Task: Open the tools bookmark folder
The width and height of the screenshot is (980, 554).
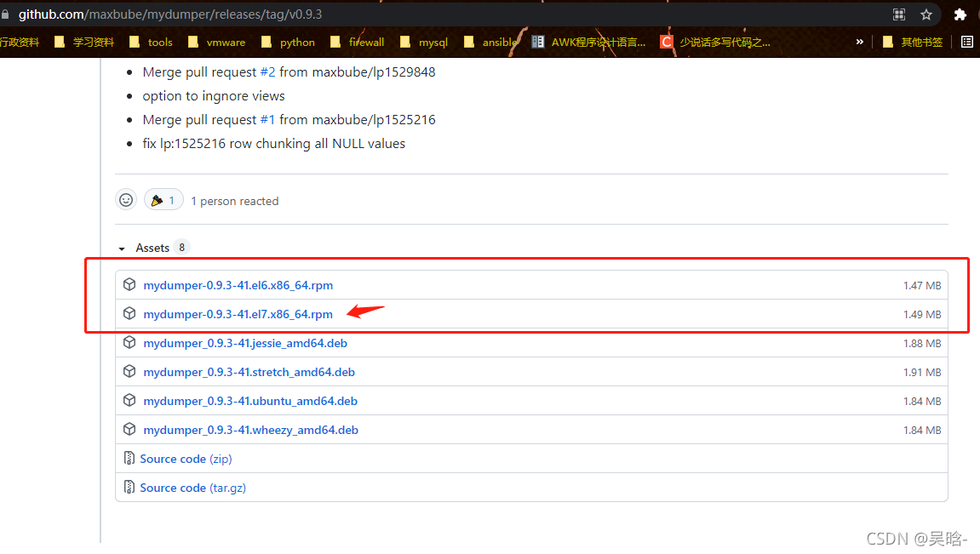Action: (151, 42)
